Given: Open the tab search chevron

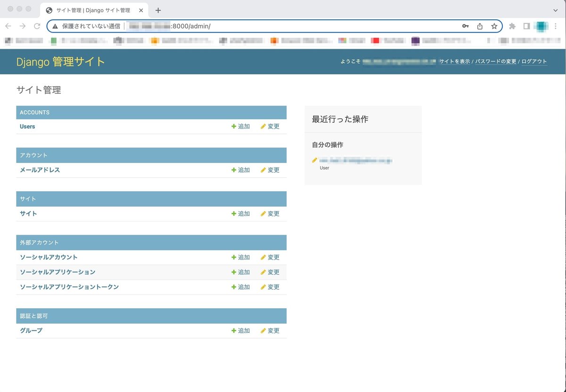Looking at the screenshot, I should pos(555,10).
